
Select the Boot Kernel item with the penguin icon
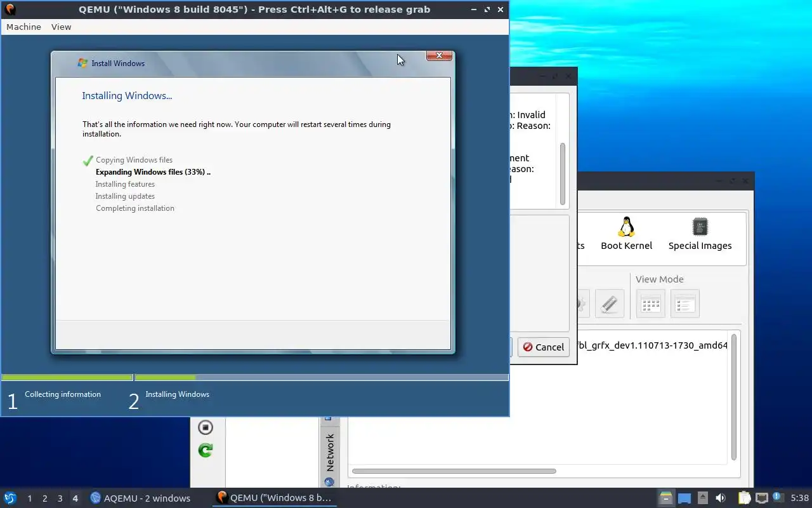coord(626,234)
